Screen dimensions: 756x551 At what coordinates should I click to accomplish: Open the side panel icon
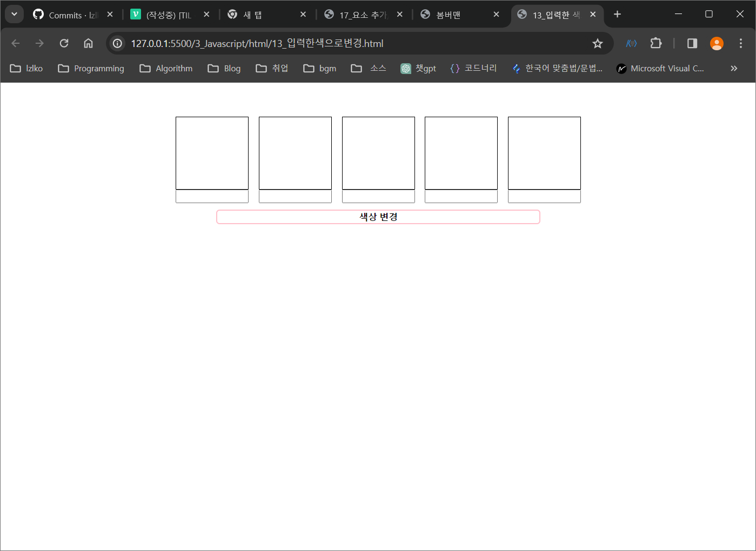coord(692,43)
